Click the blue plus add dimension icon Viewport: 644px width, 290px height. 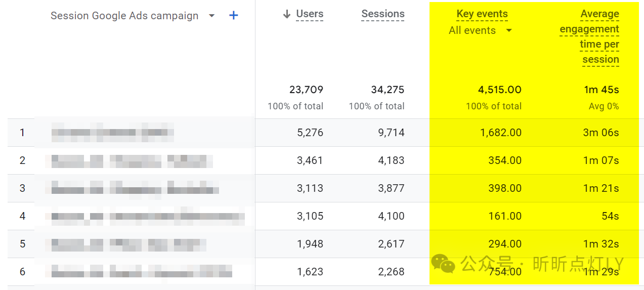[234, 16]
